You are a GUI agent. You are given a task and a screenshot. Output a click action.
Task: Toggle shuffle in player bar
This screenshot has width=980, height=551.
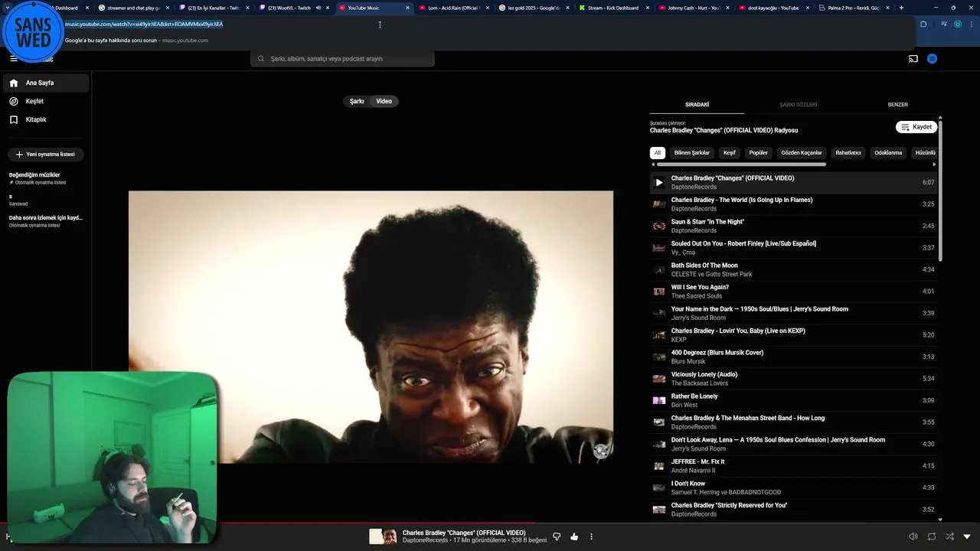[x=949, y=536]
